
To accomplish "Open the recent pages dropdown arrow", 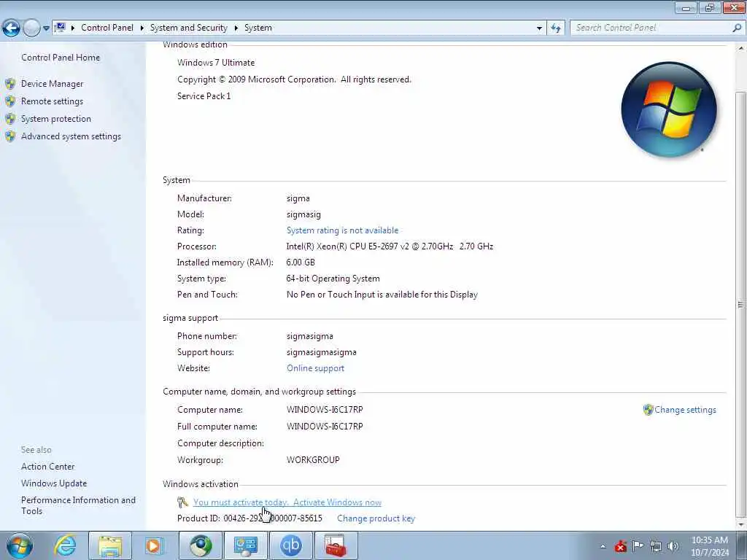I will pyautogui.click(x=46, y=28).
